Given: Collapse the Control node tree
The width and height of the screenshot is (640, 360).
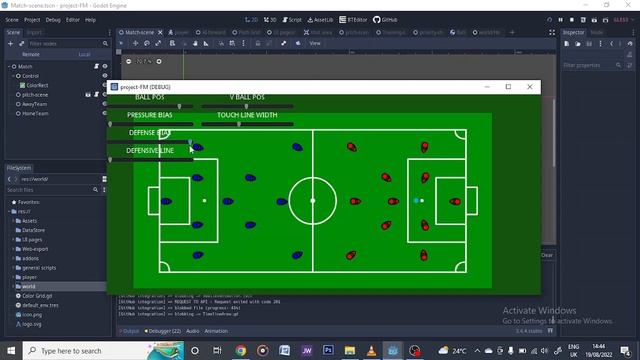Looking at the screenshot, I should point(13,76).
